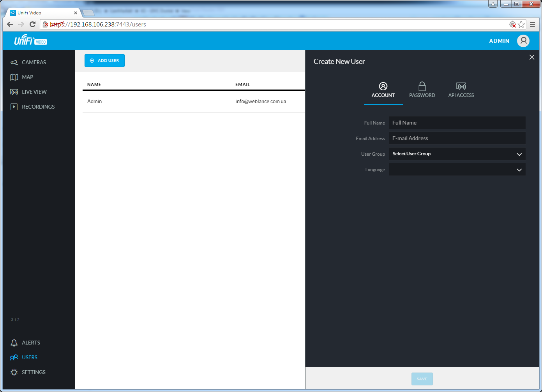Click the Add User button
Image resolution: width=542 pixels, height=392 pixels.
[104, 61]
